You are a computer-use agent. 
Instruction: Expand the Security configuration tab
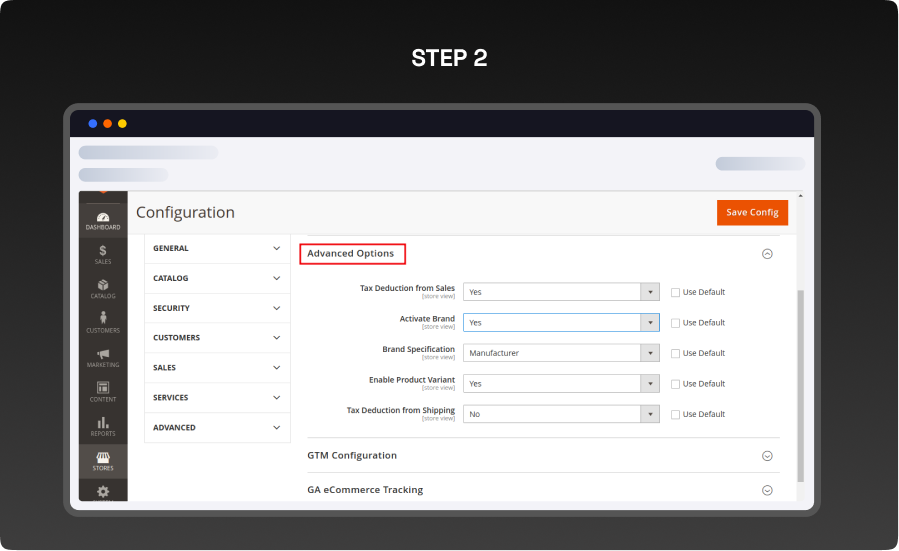[217, 308]
